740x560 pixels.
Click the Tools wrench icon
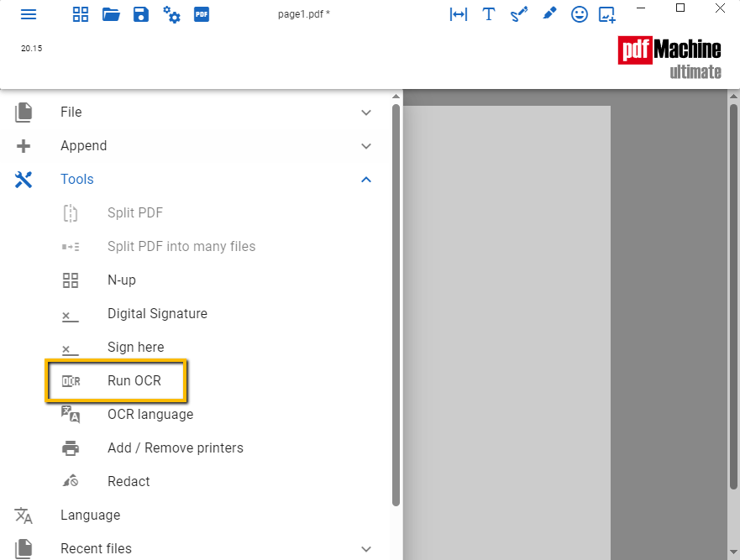24,180
